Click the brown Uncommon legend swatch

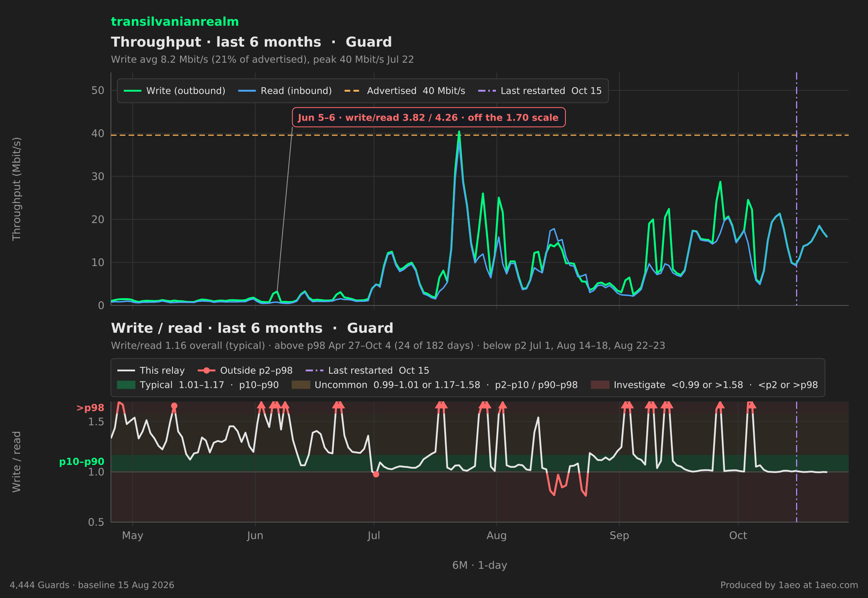[x=301, y=385]
